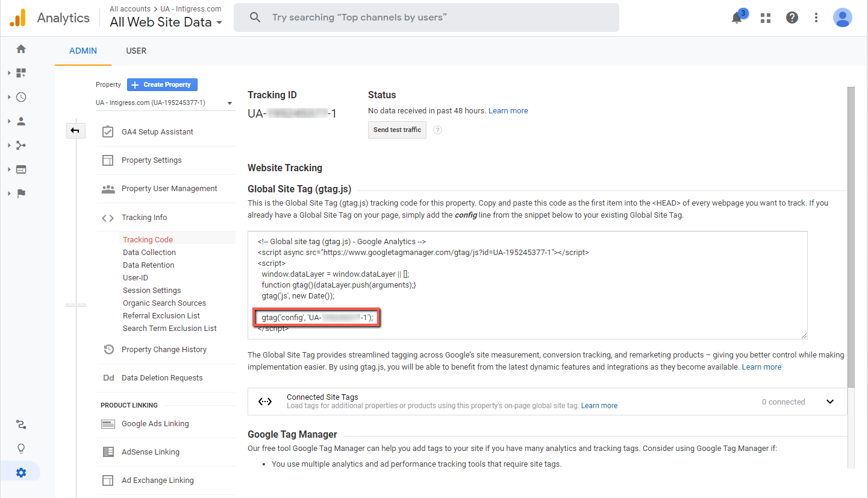Viewport: 868px width, 498px height.
Task: Click the Google Ads Linking icon
Action: click(x=108, y=424)
